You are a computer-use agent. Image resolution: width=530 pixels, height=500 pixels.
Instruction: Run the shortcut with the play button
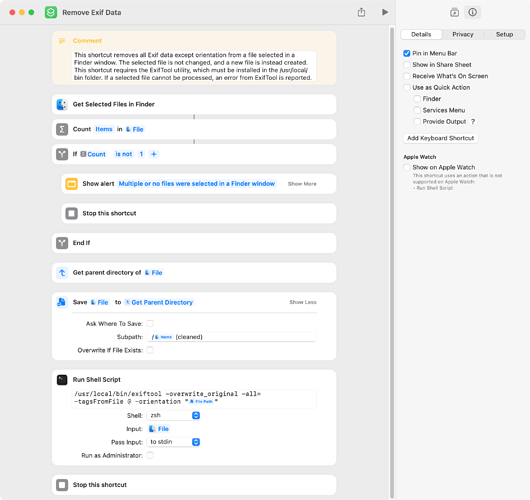coord(385,12)
